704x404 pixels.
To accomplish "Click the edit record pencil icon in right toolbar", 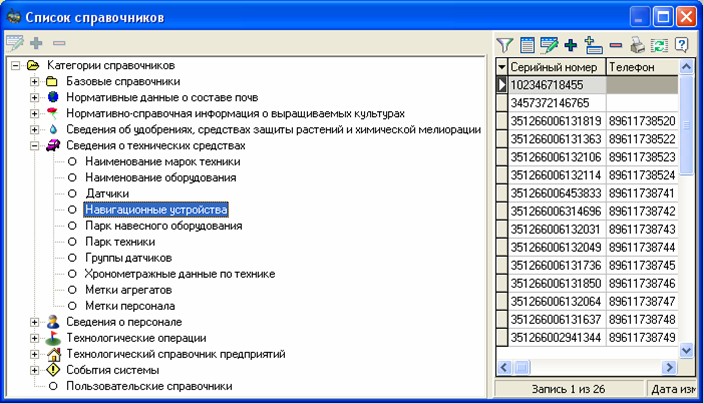I will click(x=549, y=44).
